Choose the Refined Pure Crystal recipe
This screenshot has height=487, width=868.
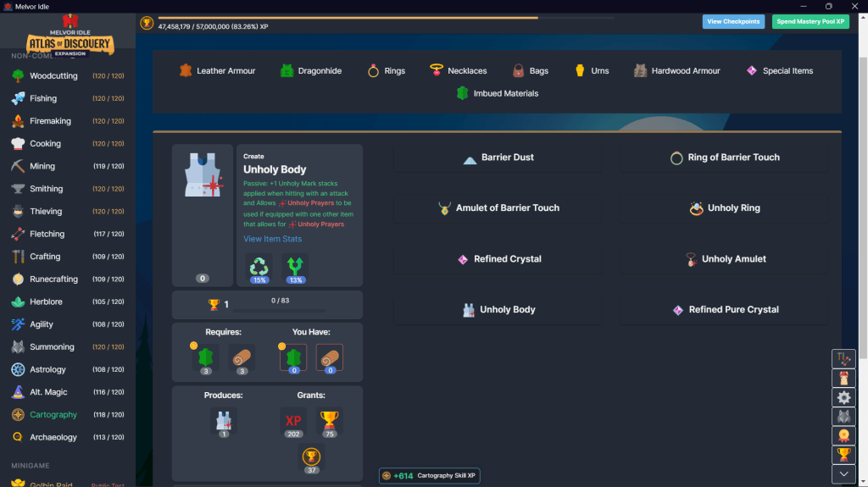[x=725, y=310]
